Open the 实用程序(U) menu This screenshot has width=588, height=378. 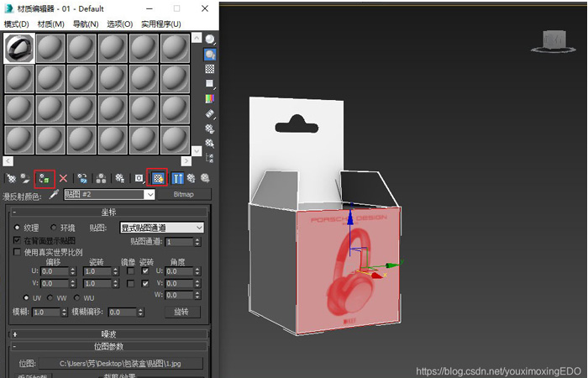[161, 24]
